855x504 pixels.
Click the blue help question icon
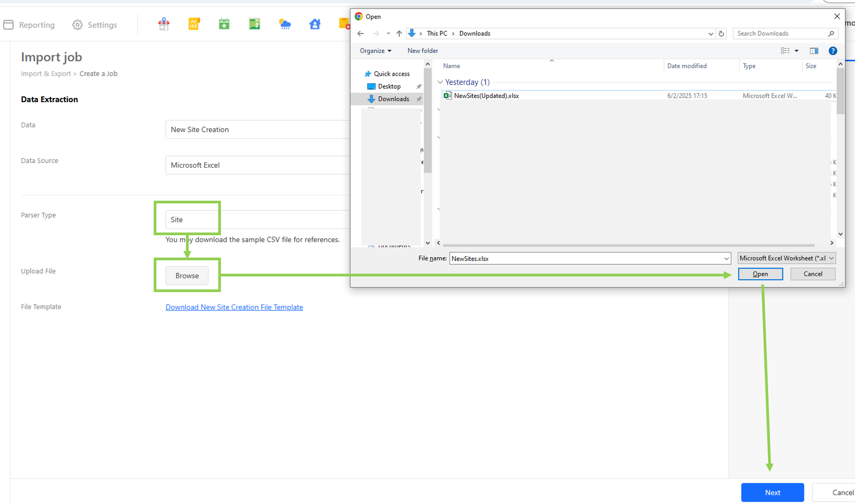[833, 51]
